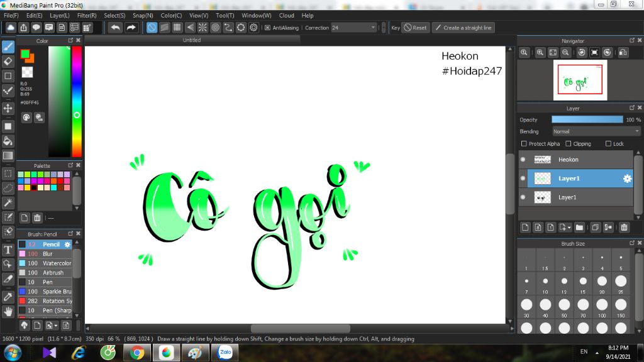Click the Reset button

(415, 28)
